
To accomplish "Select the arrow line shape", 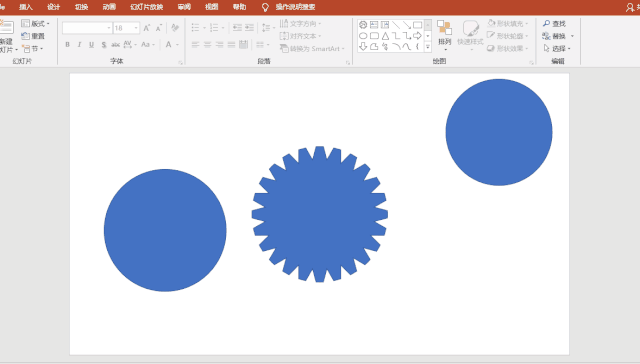I will 407,25.
